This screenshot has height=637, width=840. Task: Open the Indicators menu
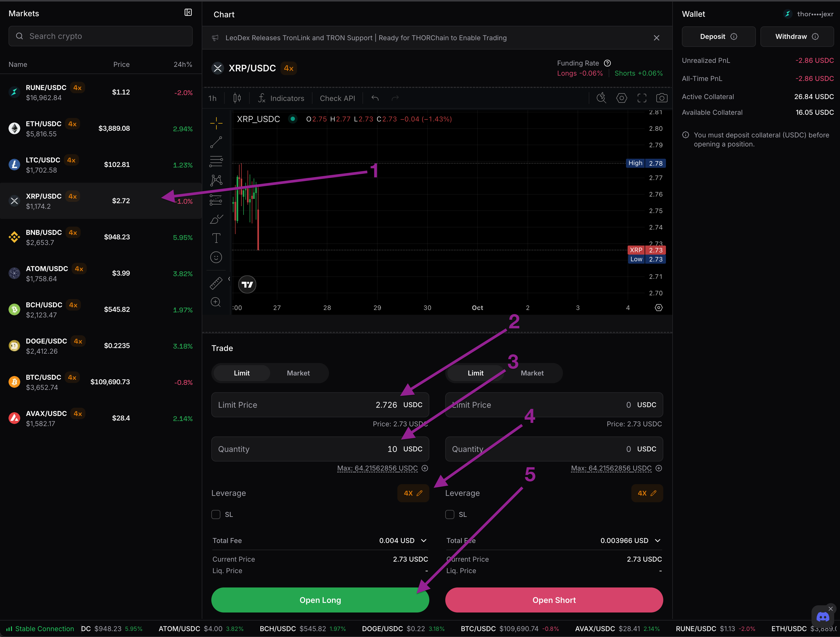pos(281,98)
